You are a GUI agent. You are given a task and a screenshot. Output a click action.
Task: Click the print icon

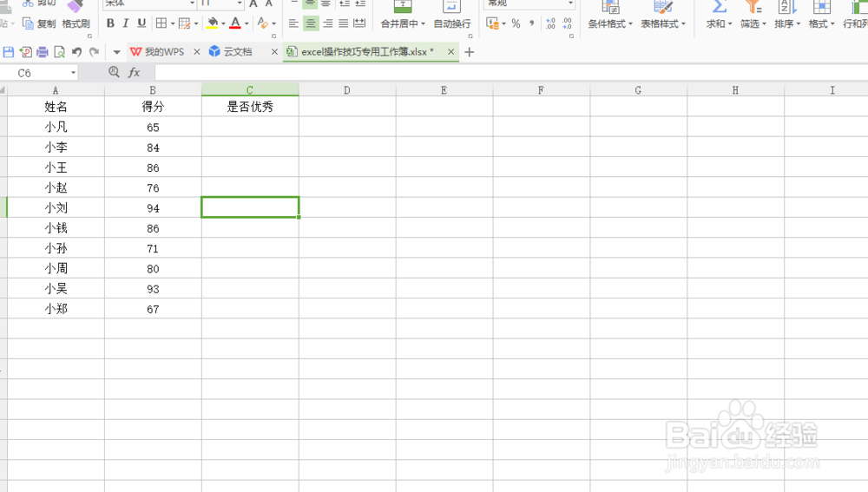coord(42,52)
